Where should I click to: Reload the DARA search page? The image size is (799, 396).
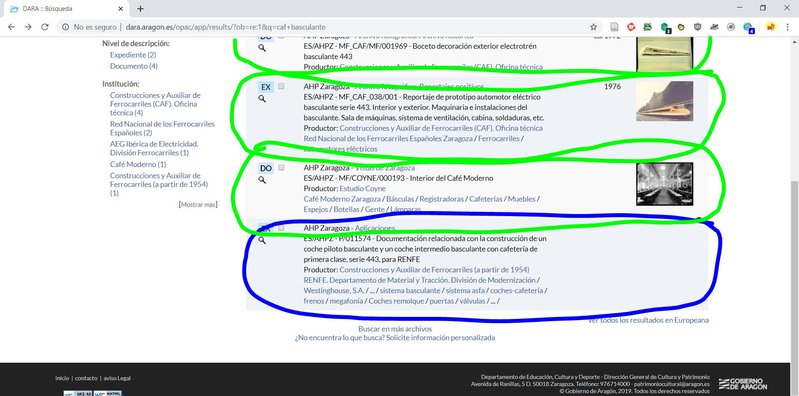[x=45, y=27]
